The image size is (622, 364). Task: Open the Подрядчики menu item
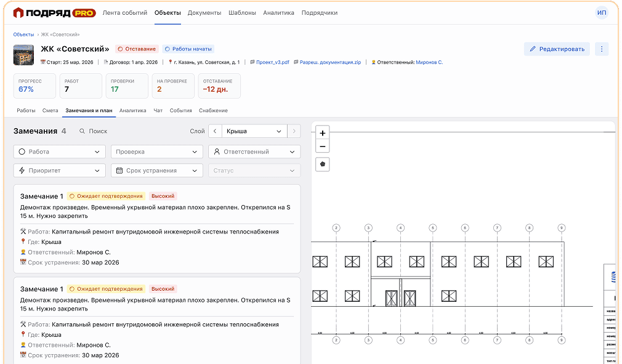[320, 13]
